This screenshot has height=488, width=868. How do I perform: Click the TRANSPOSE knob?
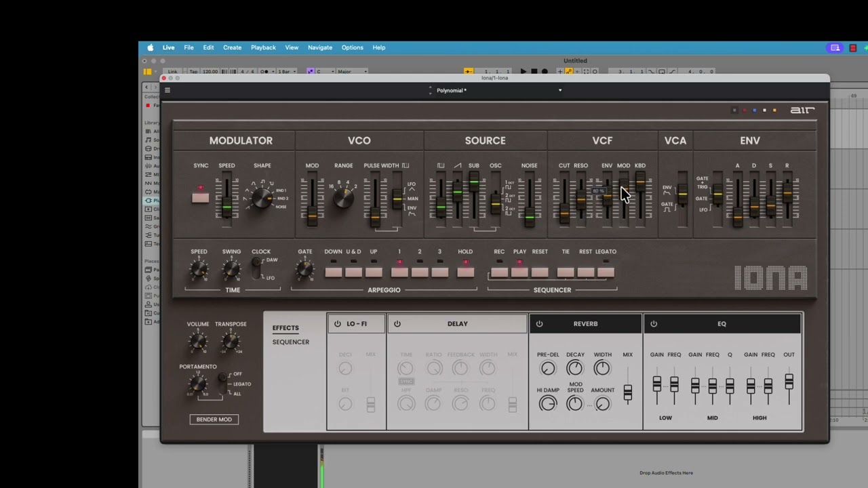point(231,342)
